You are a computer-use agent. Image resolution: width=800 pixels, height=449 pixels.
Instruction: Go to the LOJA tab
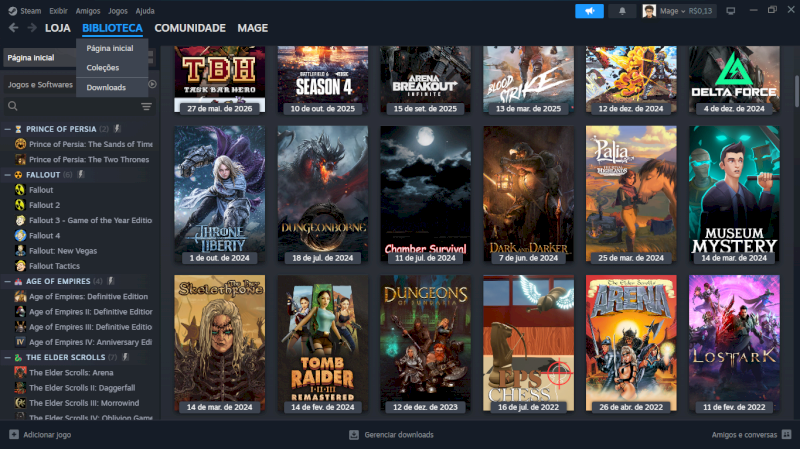pyautogui.click(x=58, y=28)
